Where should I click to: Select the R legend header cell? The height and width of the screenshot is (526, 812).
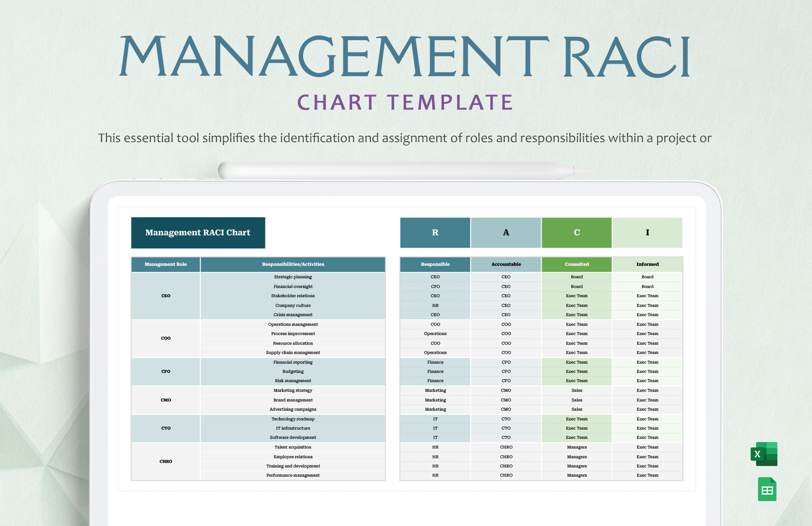[x=435, y=233]
